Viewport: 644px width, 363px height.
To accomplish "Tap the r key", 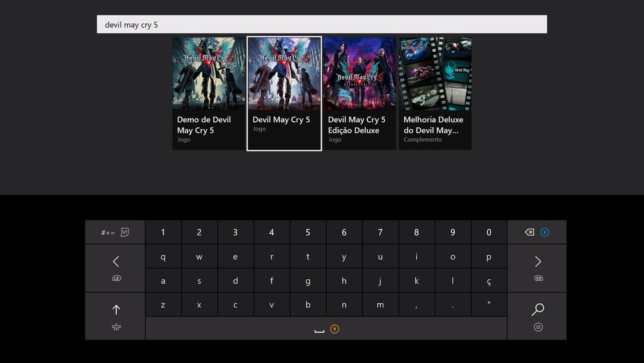I will (x=272, y=257).
